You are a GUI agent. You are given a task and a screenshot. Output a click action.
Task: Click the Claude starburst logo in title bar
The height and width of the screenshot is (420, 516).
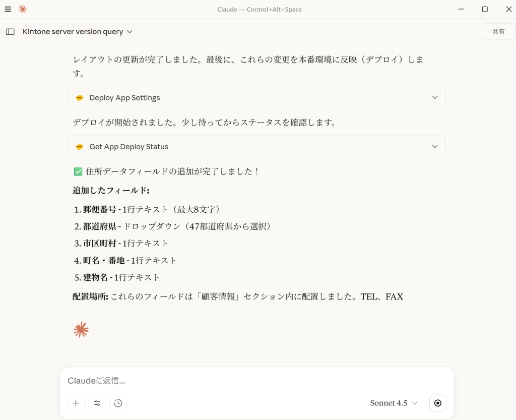pyautogui.click(x=22, y=9)
